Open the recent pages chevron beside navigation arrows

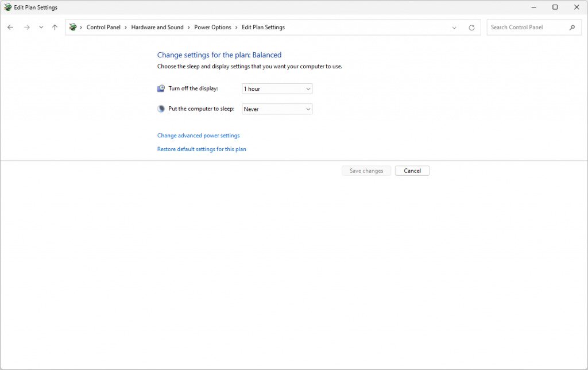[40, 27]
